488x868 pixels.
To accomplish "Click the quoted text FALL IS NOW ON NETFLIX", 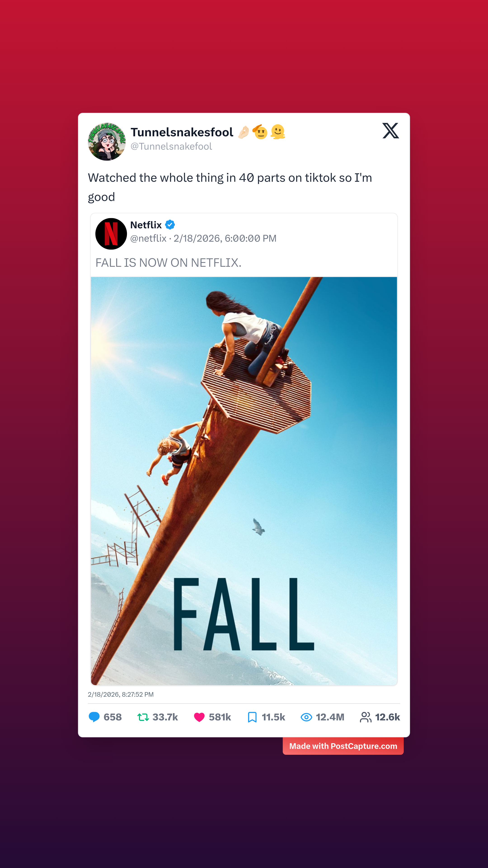I will 168,263.
